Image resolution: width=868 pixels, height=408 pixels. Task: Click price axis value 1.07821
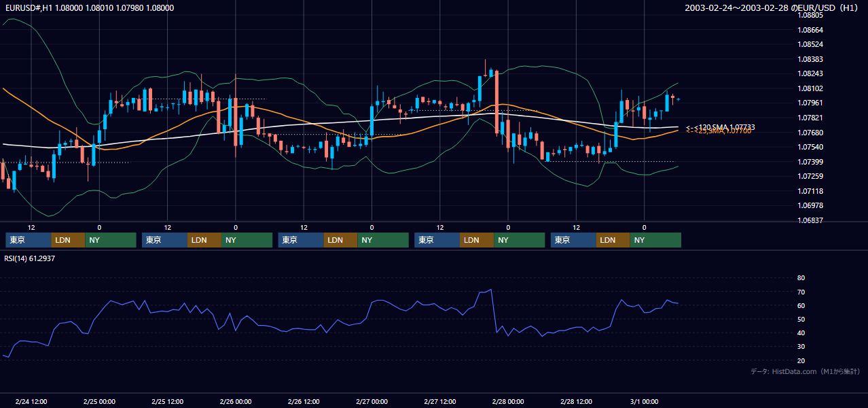809,118
